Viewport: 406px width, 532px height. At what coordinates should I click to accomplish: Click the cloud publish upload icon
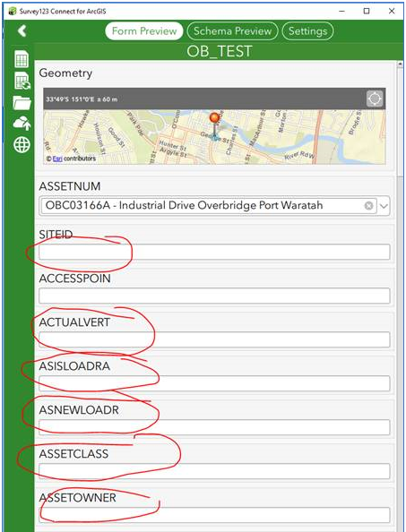point(22,124)
